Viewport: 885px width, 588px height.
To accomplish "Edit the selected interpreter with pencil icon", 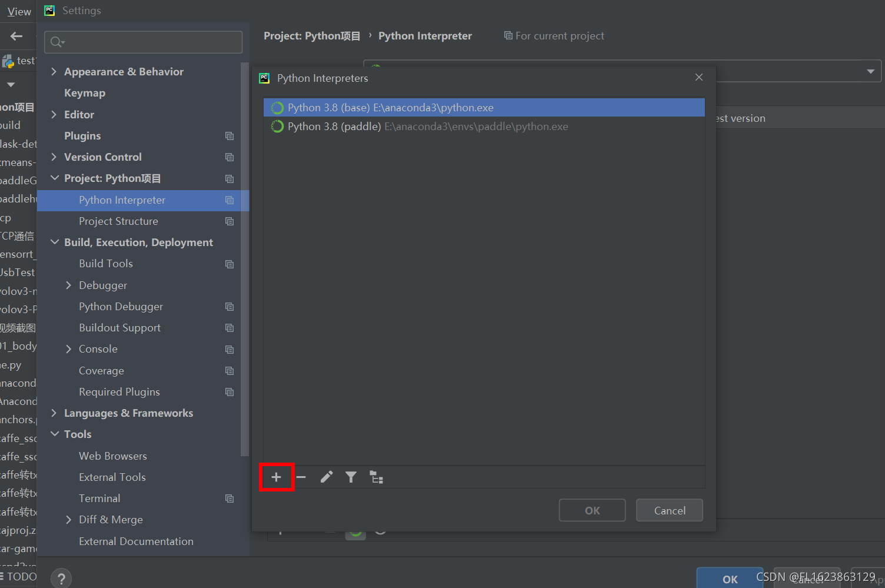I will click(x=327, y=477).
